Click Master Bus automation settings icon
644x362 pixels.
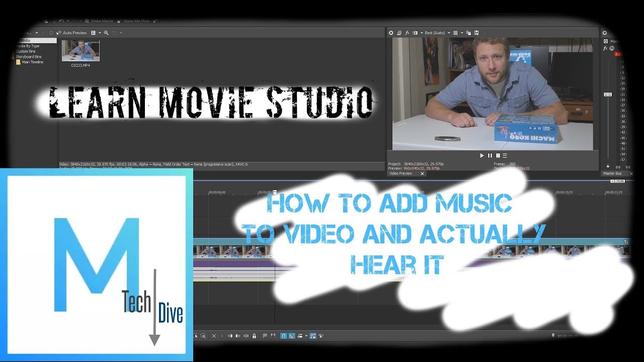[612, 48]
